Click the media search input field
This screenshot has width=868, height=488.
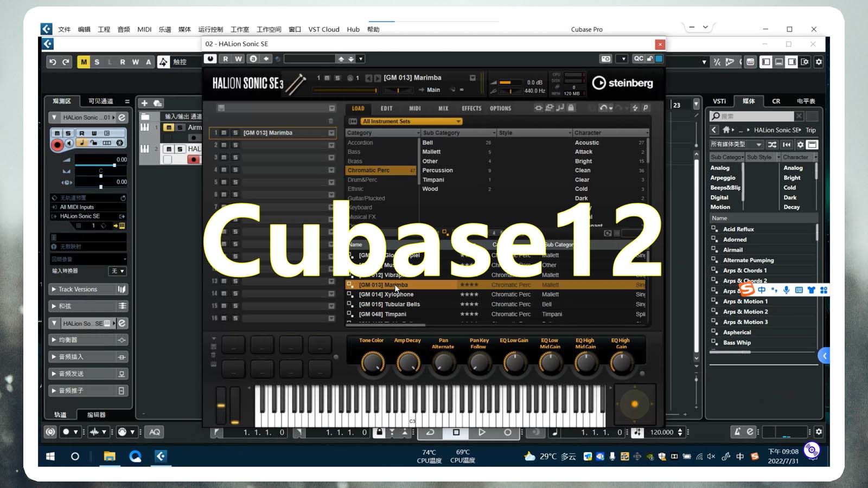(x=751, y=116)
